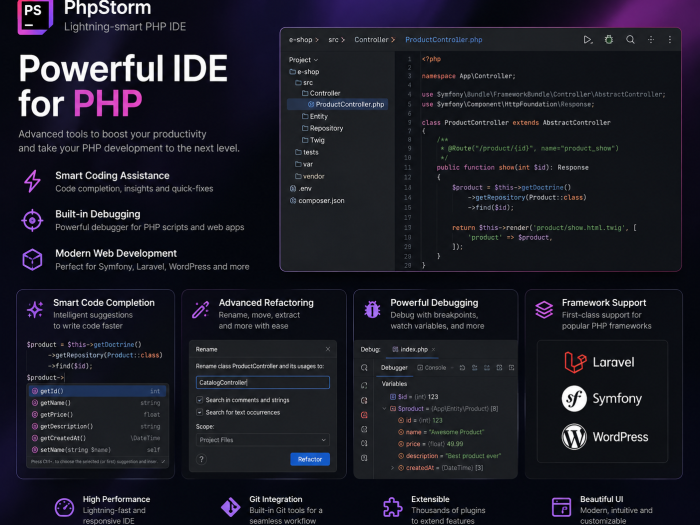Viewport: 700px width, 525px height.
Task: Open the Scope Project Files dropdown
Action: (x=262, y=440)
